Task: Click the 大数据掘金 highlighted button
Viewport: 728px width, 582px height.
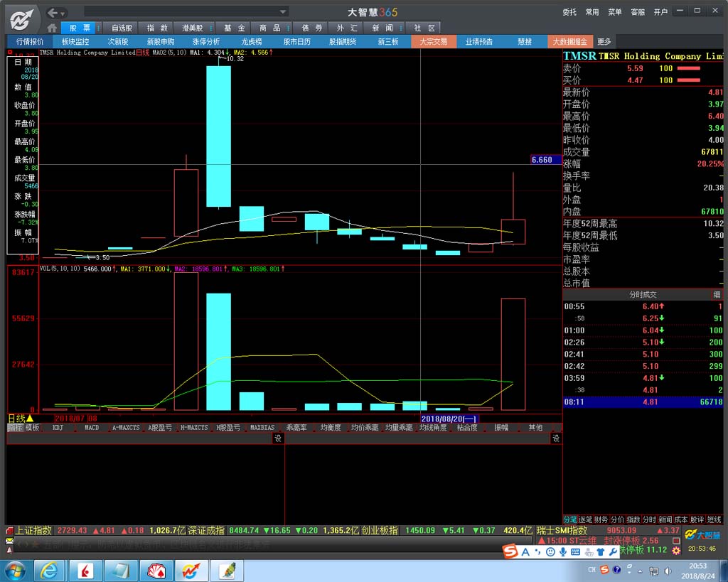Action: point(570,42)
